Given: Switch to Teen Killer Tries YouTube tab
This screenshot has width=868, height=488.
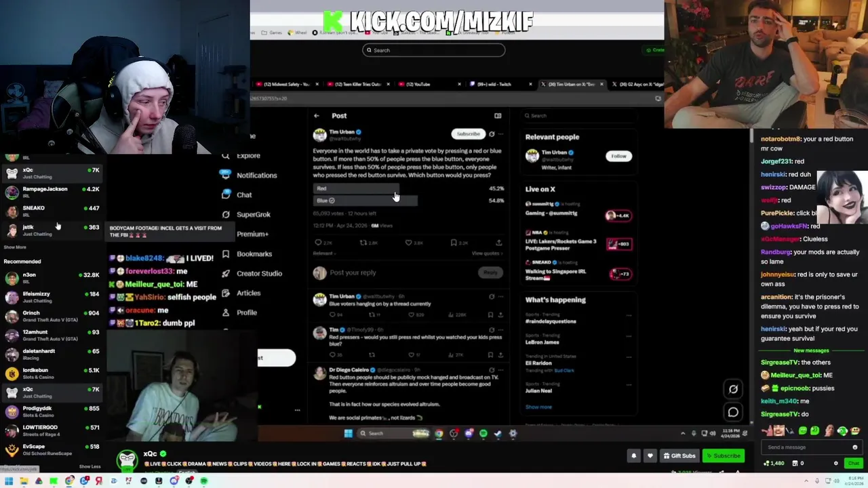Looking at the screenshot, I should (x=358, y=85).
